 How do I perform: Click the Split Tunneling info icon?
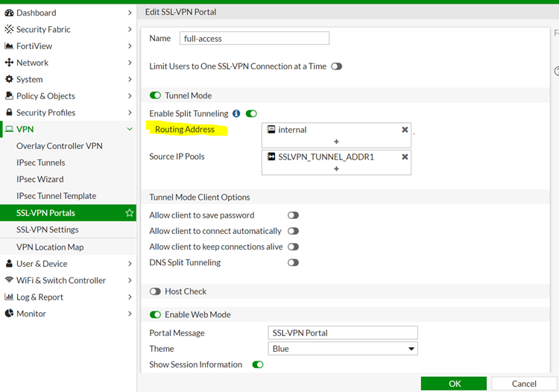tap(236, 113)
